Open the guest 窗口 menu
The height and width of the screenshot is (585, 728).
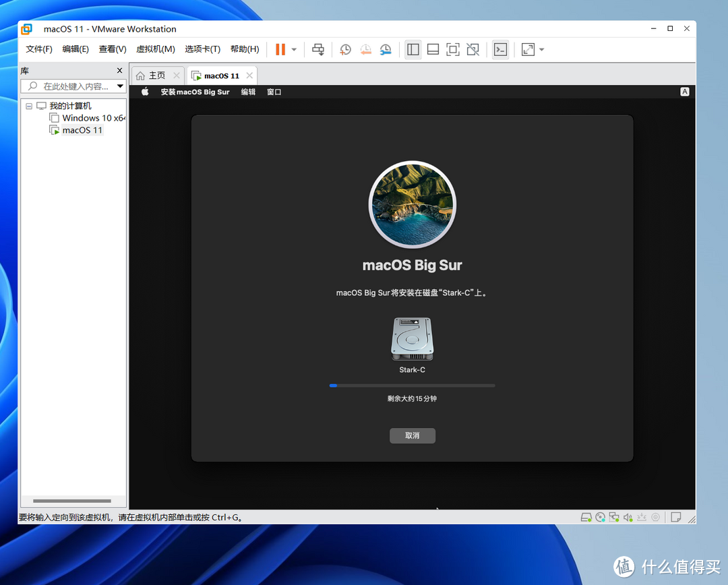(x=274, y=92)
